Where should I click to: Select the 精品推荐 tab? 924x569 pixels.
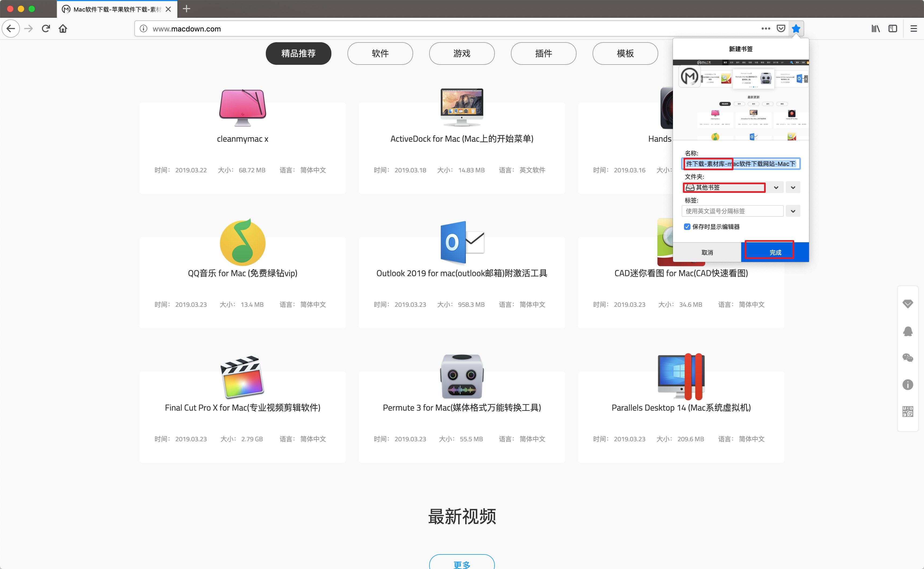(x=298, y=54)
